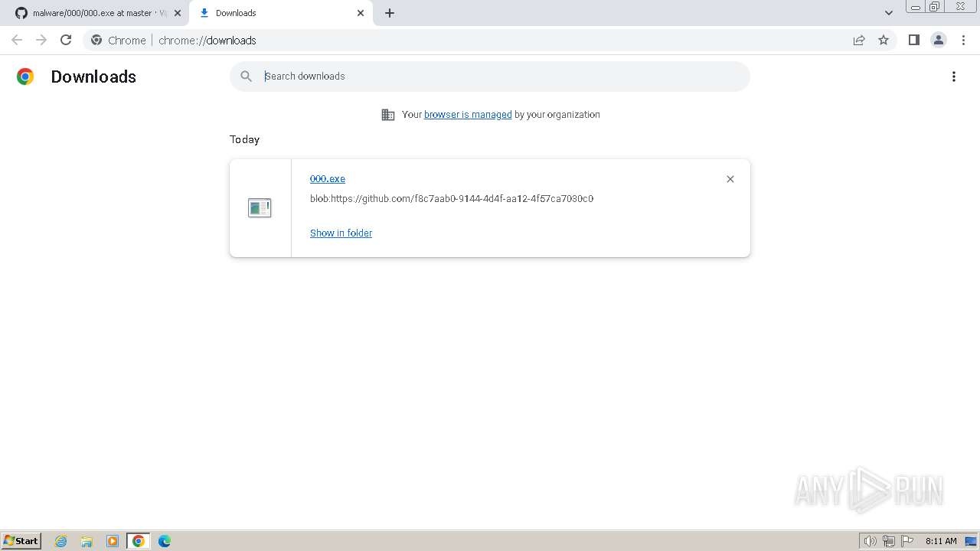Open the Windows Start menu
Viewport: 980px width, 551px height.
click(21, 540)
